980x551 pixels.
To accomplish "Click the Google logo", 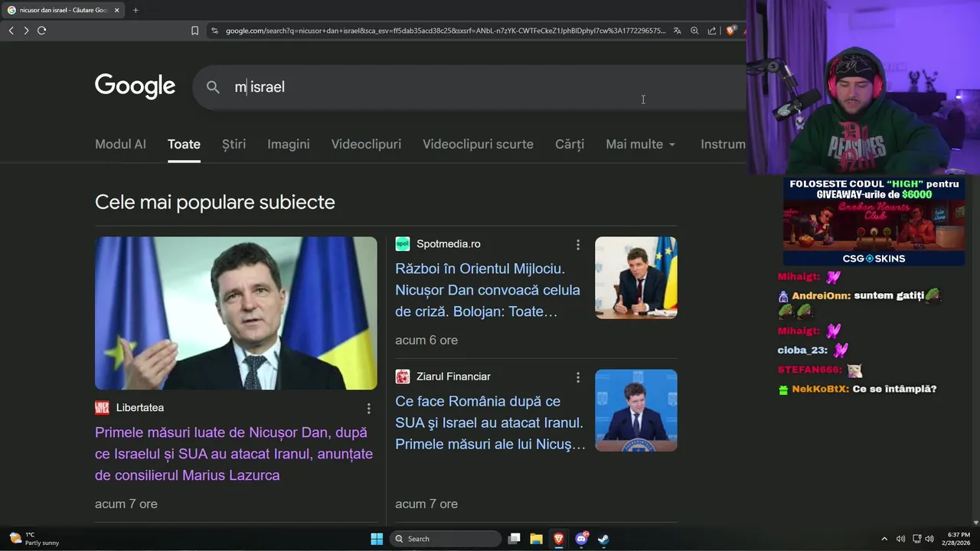I will coord(135,86).
